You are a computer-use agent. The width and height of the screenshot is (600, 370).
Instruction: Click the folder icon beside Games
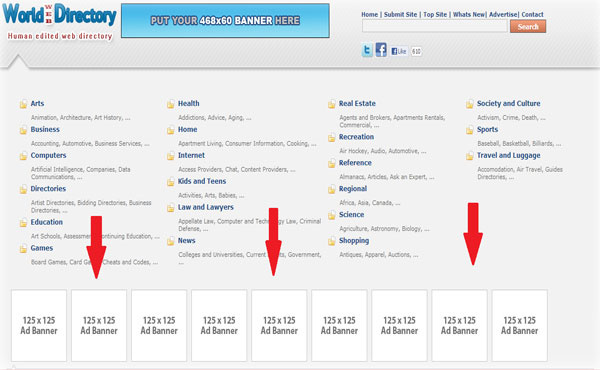pos(23,249)
